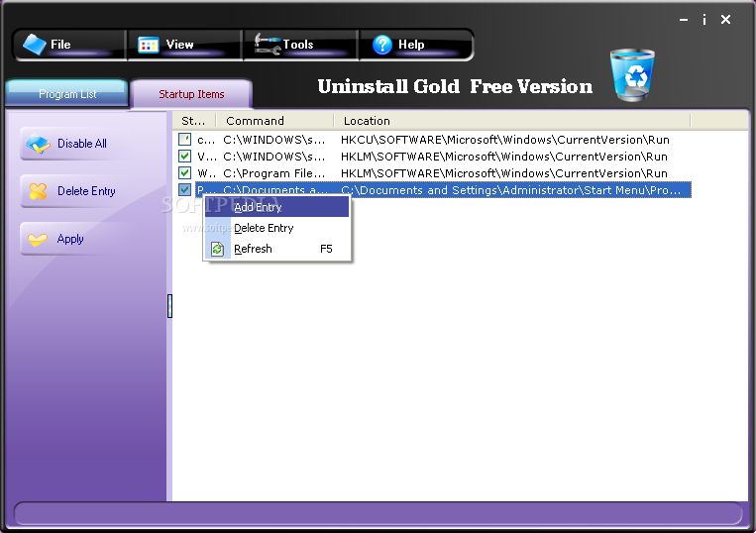756x533 pixels.
Task: Sort by the St... column header
Action: pos(194,121)
